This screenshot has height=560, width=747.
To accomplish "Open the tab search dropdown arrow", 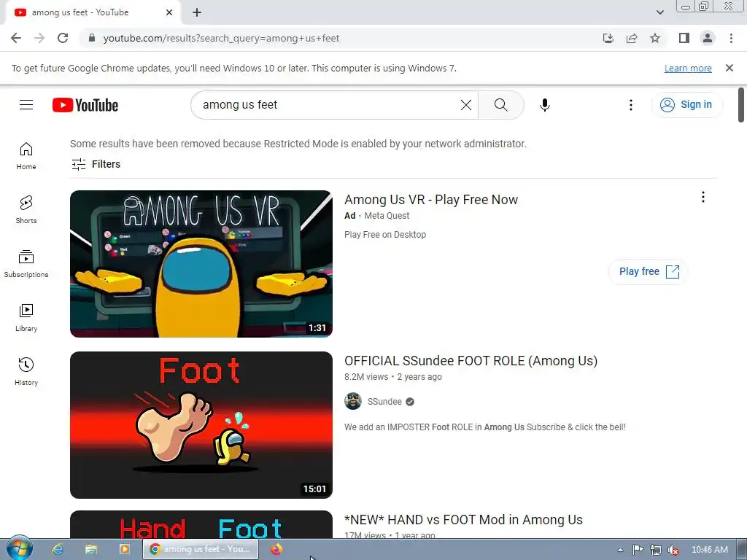I will (659, 12).
